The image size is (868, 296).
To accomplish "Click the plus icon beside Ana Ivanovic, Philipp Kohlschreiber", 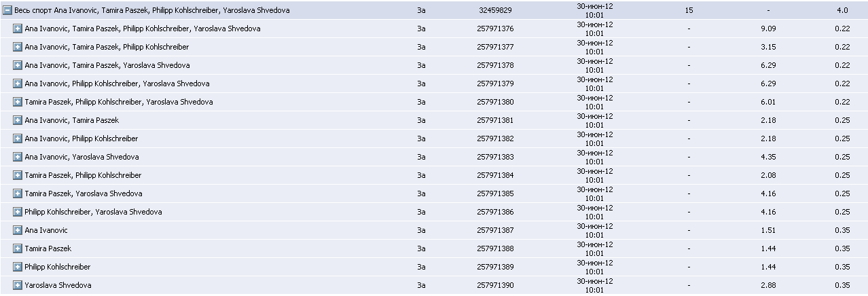I will (18, 139).
